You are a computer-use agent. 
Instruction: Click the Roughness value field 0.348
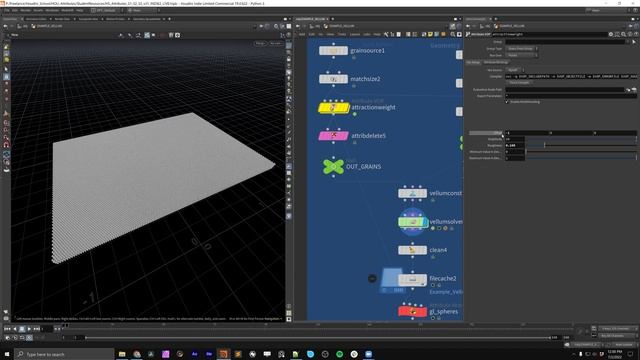point(515,145)
